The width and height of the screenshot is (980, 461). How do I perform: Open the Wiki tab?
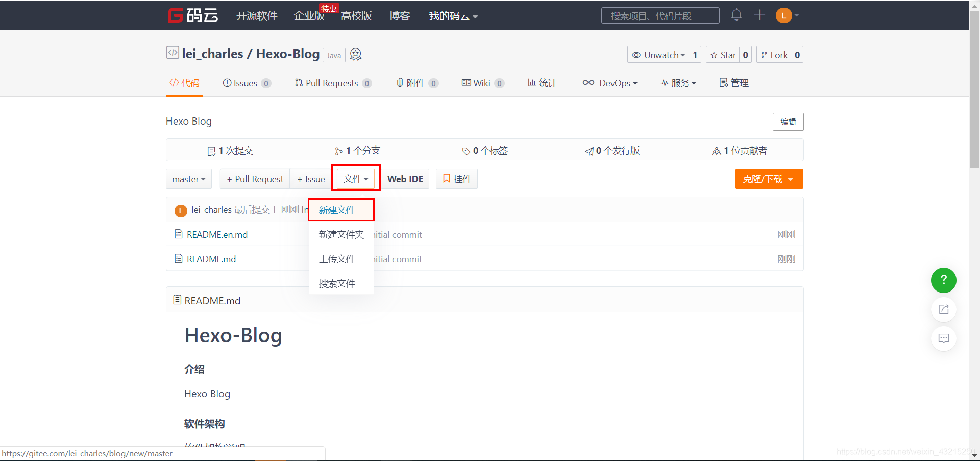(x=483, y=83)
